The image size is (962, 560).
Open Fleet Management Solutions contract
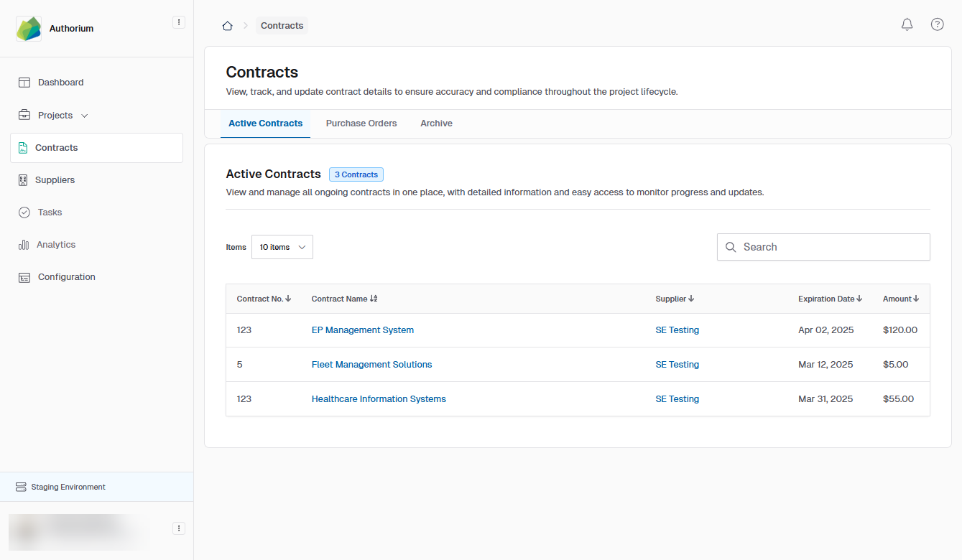[371, 365]
